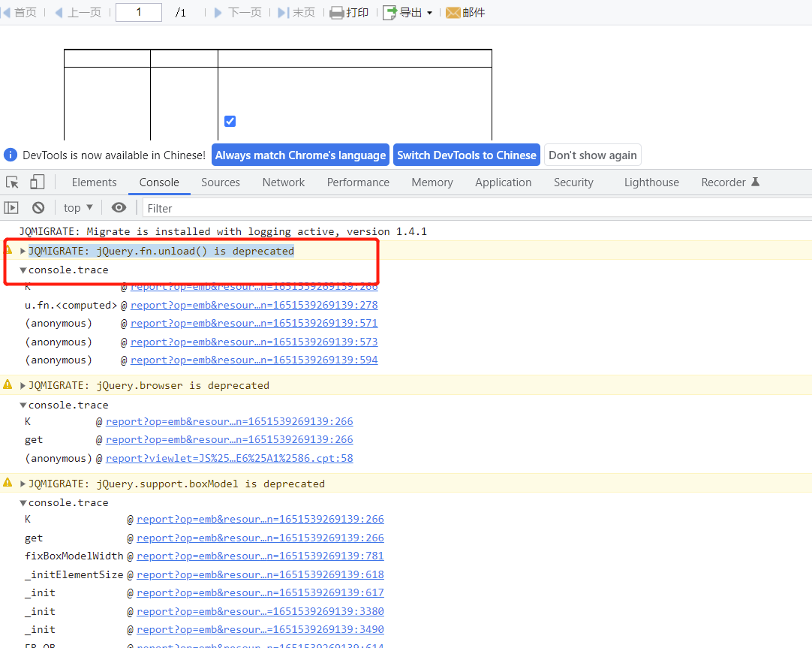Click the JQMIGRATE version 1.4.1 log line
The image size is (812, 648).
tap(223, 231)
